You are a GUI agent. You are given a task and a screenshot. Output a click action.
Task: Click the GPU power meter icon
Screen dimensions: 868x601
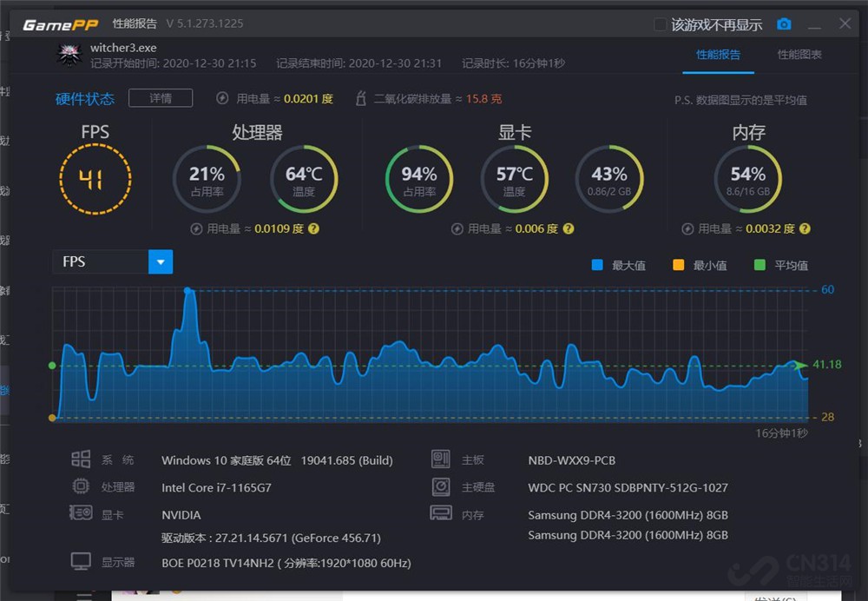pyautogui.click(x=457, y=228)
